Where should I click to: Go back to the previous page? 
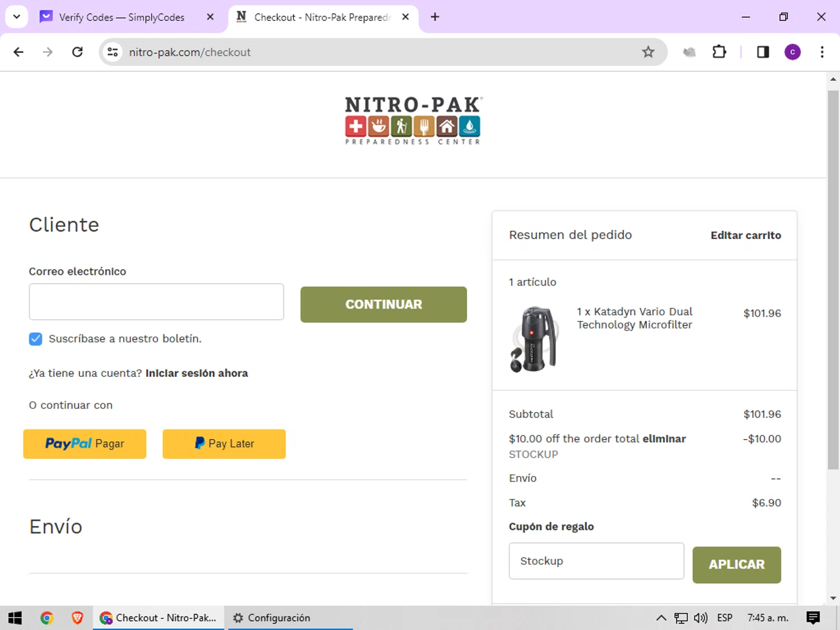coord(18,52)
